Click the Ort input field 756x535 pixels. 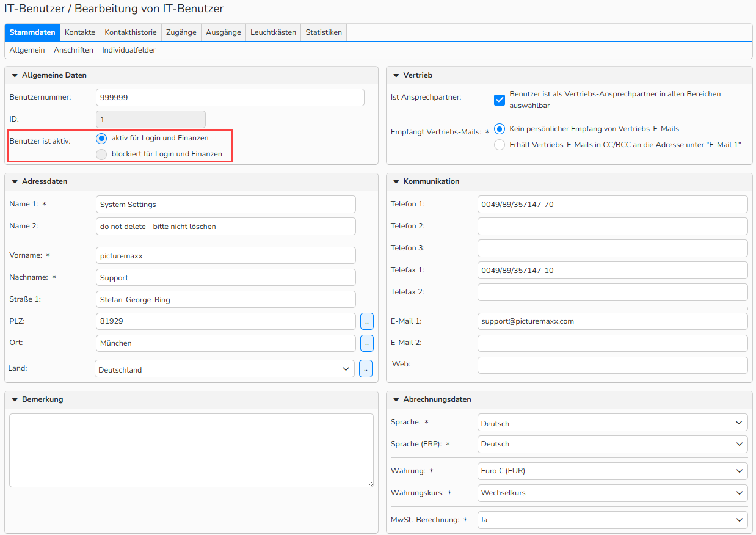226,343
